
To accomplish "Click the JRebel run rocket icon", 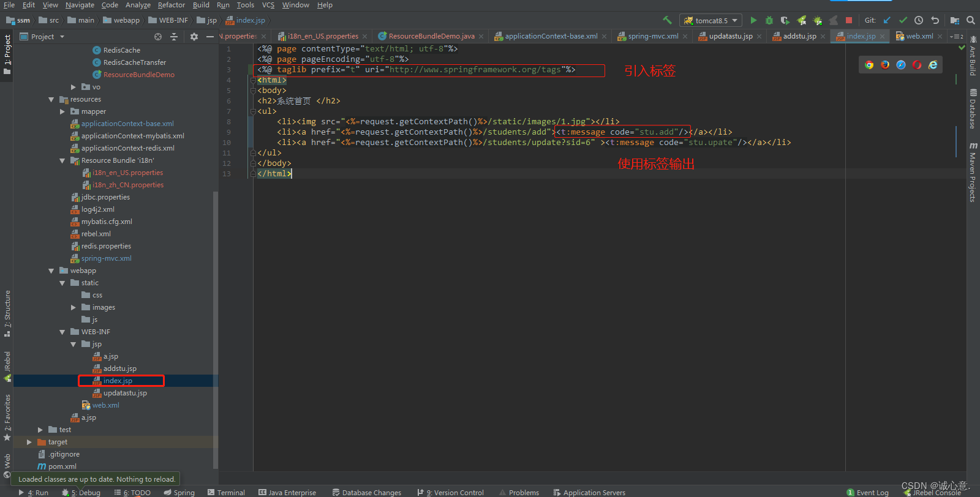I will [801, 20].
